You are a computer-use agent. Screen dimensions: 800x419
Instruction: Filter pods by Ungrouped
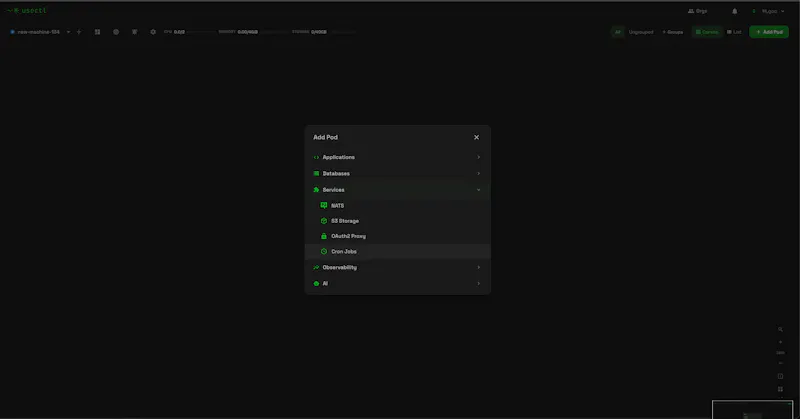641,32
